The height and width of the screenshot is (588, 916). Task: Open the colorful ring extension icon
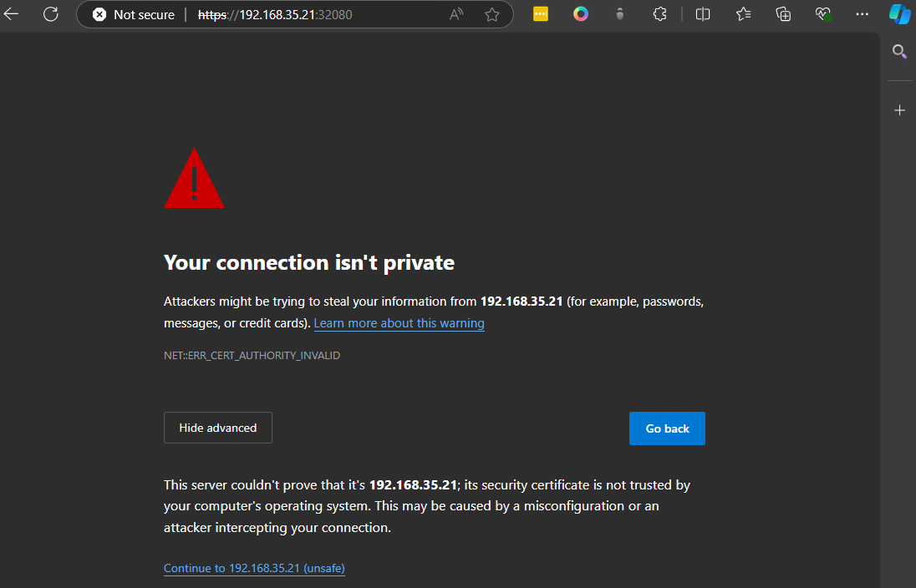coord(581,14)
